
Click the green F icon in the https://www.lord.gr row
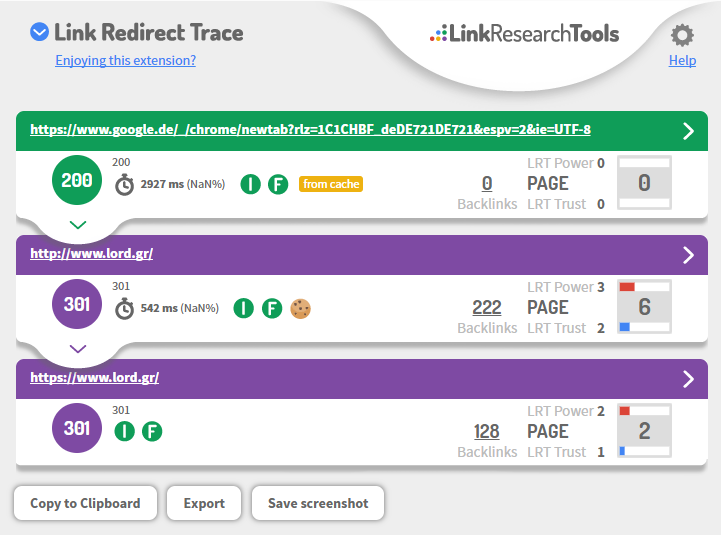[x=152, y=431]
